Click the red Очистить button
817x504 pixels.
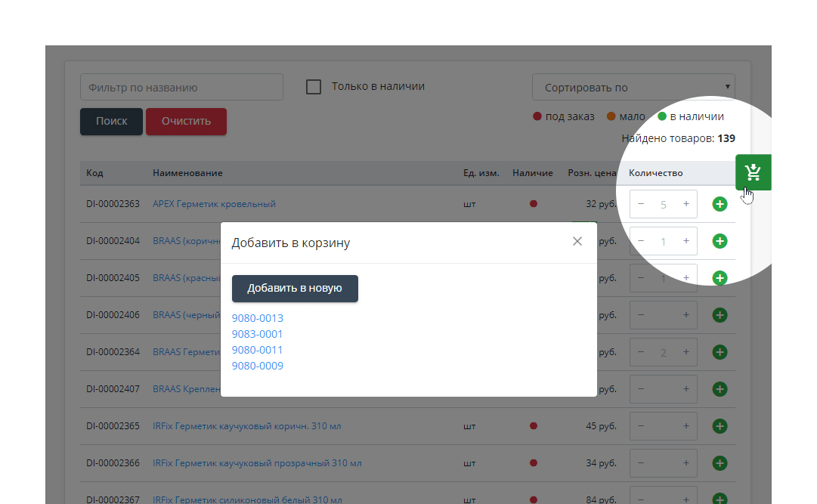point(186,121)
